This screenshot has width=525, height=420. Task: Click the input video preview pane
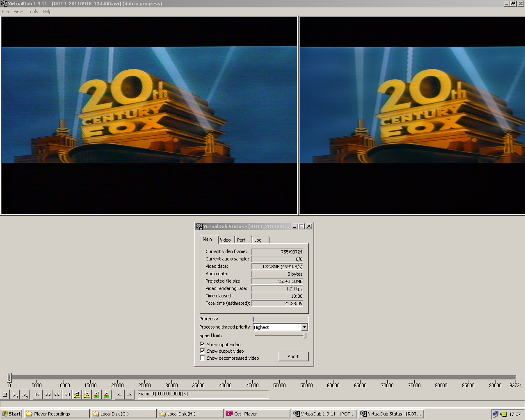(149, 115)
